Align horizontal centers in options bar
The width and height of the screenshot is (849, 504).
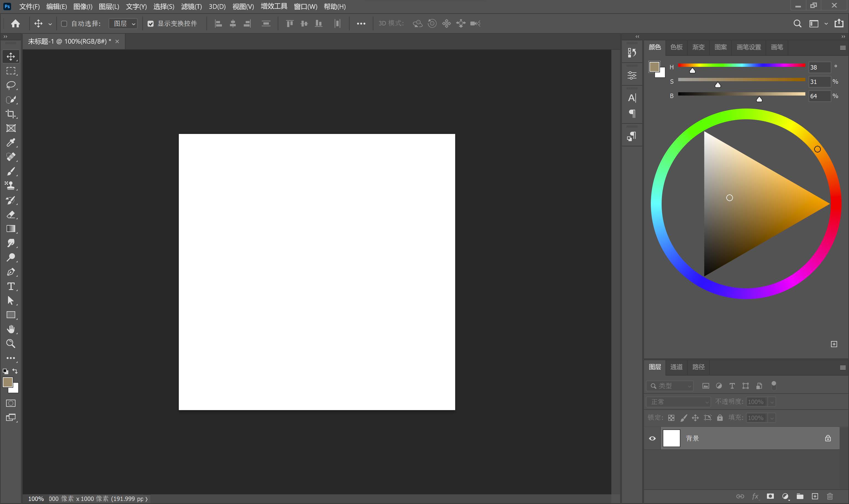click(x=233, y=23)
